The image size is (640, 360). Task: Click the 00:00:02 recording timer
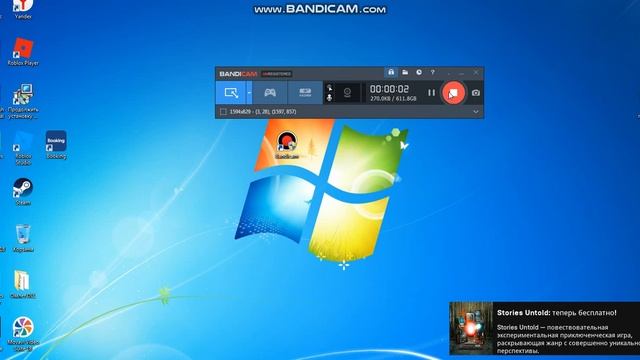coord(389,89)
